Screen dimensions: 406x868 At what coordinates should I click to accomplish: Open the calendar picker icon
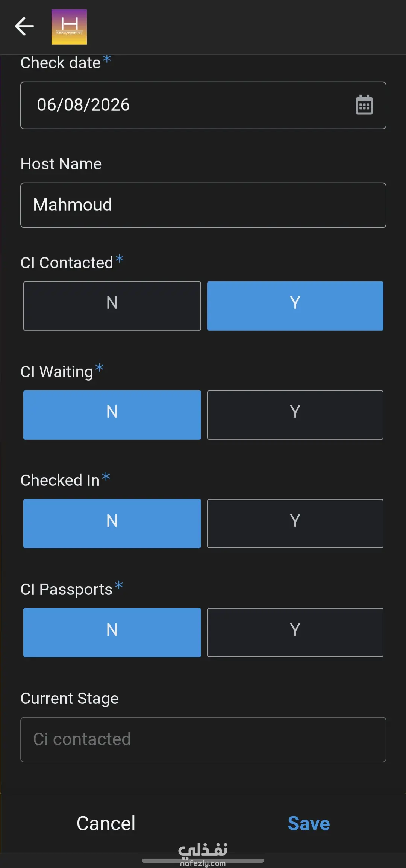coord(364,105)
